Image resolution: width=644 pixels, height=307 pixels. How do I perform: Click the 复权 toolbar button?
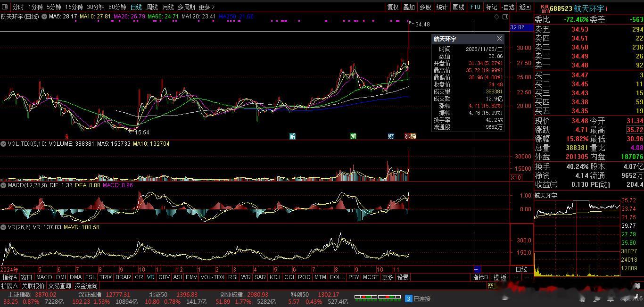coord(393,7)
